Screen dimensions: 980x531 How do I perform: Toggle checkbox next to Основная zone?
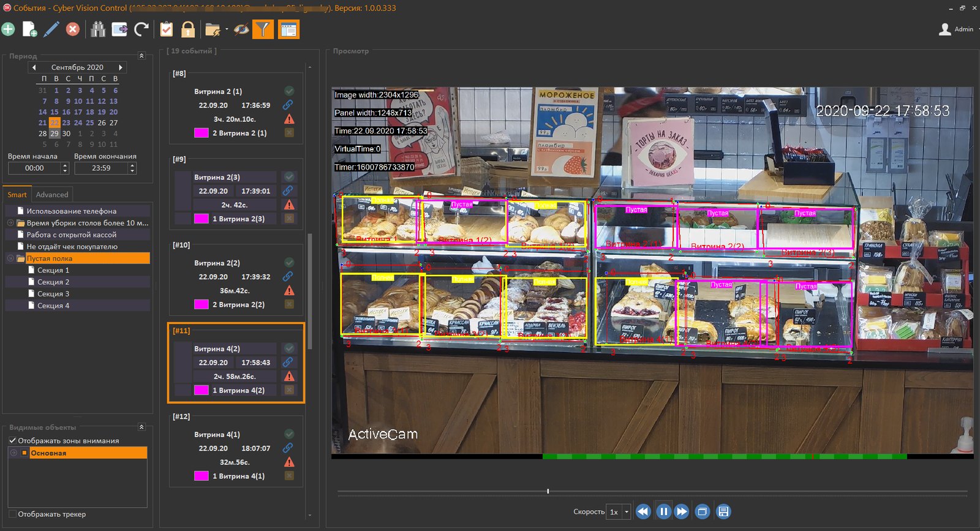(24, 453)
